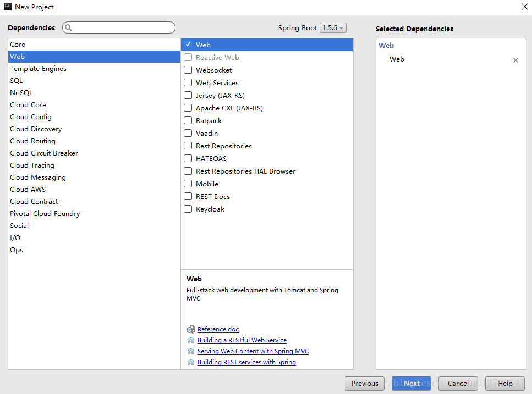The height and width of the screenshot is (394, 532).
Task: Remove Web from Selected Dependencies via X icon
Action: [515, 60]
